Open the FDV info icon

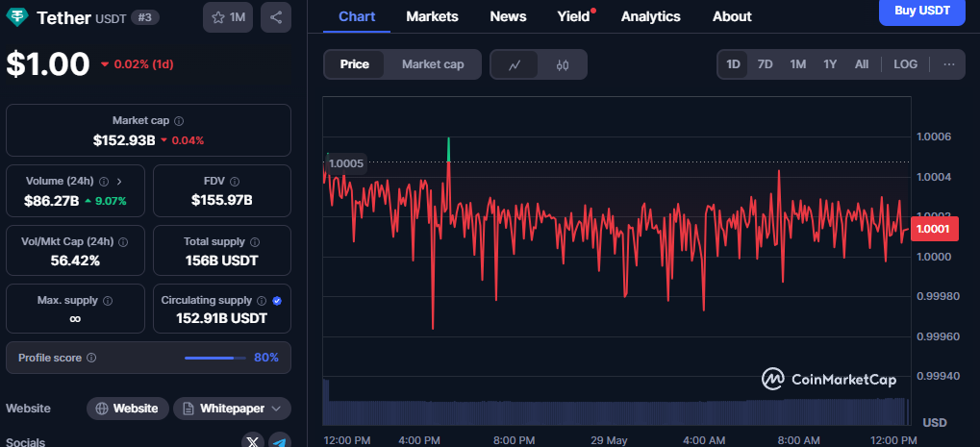(x=235, y=181)
